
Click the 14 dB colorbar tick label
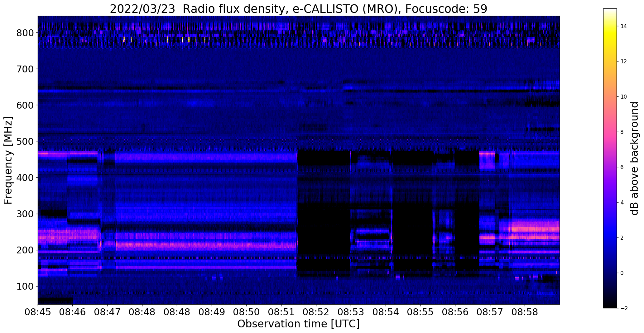pos(624,26)
